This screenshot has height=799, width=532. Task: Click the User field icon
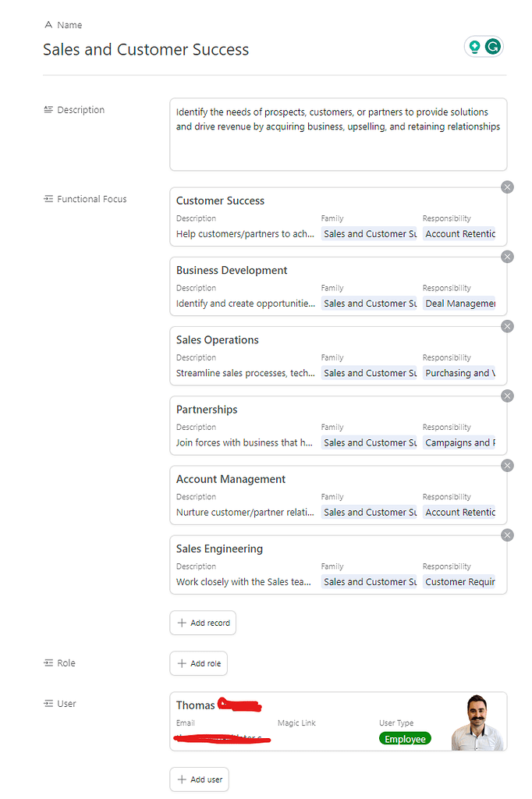(48, 703)
